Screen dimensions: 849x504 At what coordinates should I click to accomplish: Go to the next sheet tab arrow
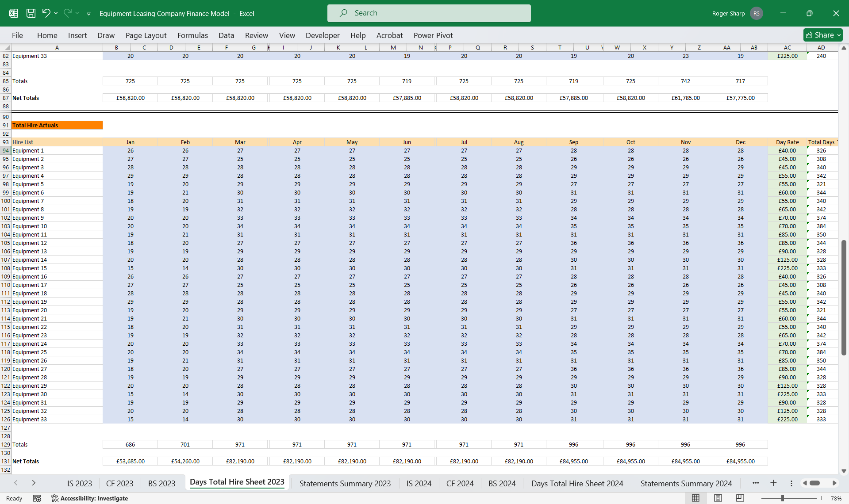point(34,483)
